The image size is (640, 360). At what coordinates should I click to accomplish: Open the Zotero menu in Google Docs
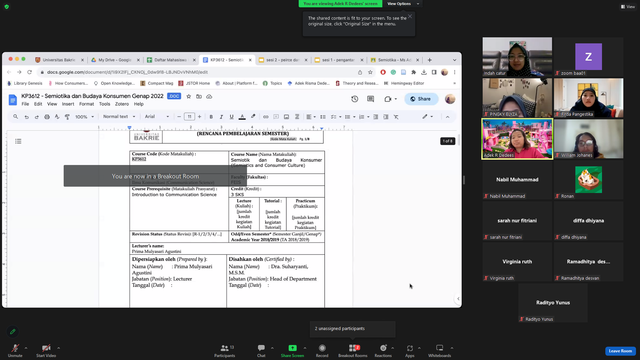[x=122, y=104]
